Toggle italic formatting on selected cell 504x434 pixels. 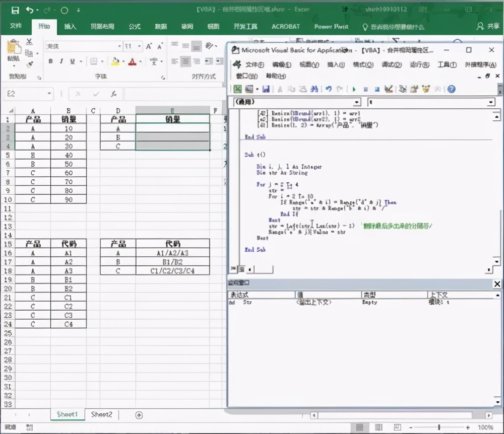pyautogui.click(x=61, y=61)
